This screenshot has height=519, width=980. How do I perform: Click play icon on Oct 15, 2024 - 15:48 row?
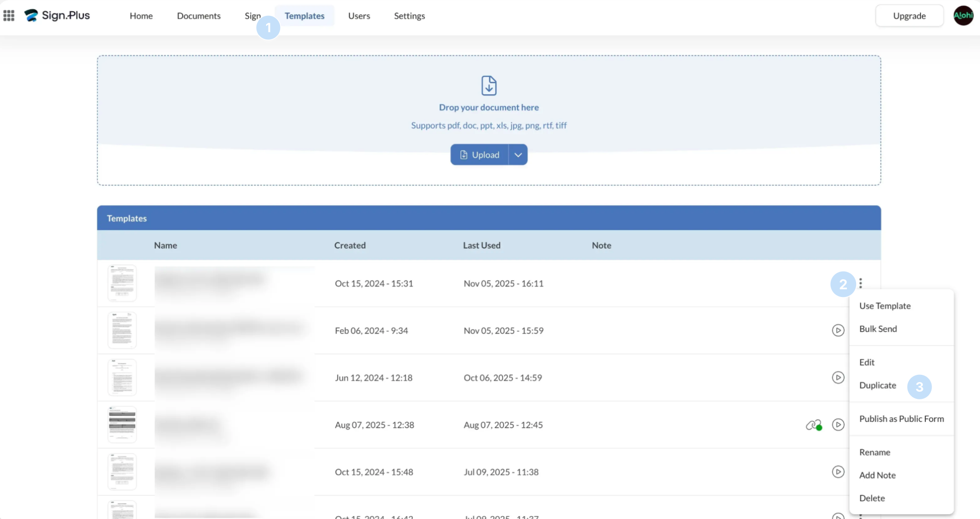838,472
